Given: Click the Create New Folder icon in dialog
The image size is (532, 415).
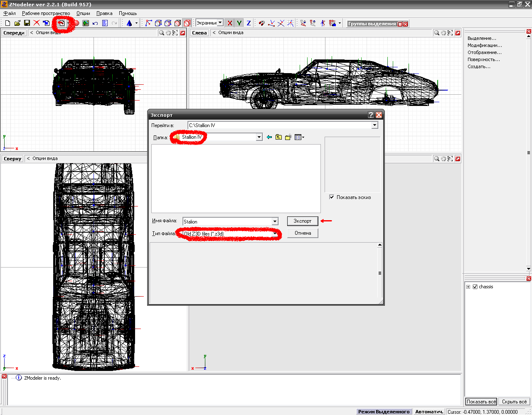Looking at the screenshot, I should coord(288,137).
